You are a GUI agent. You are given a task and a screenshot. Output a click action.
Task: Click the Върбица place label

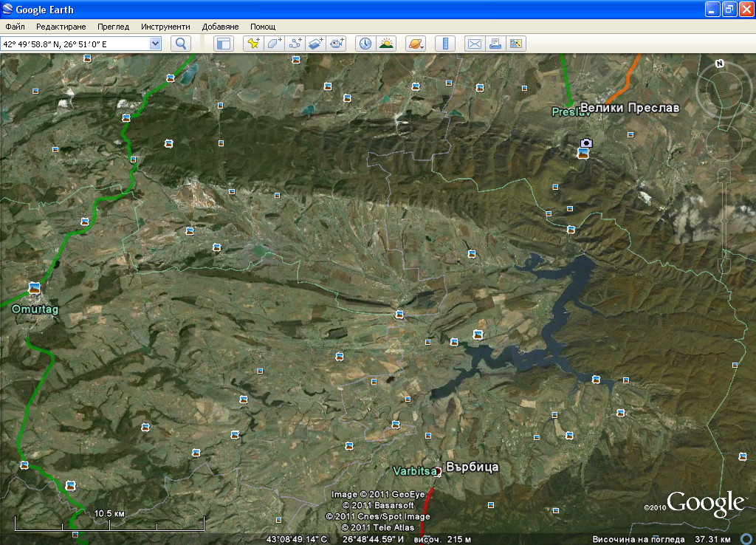pos(472,467)
